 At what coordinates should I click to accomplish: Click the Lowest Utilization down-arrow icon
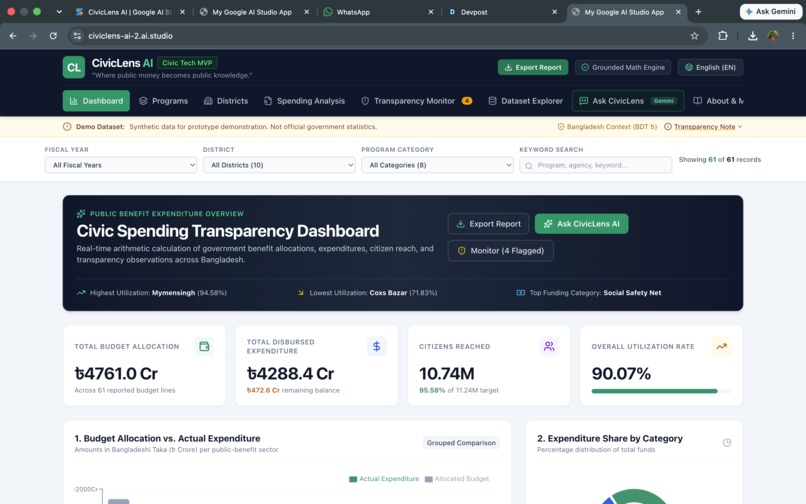coord(301,293)
